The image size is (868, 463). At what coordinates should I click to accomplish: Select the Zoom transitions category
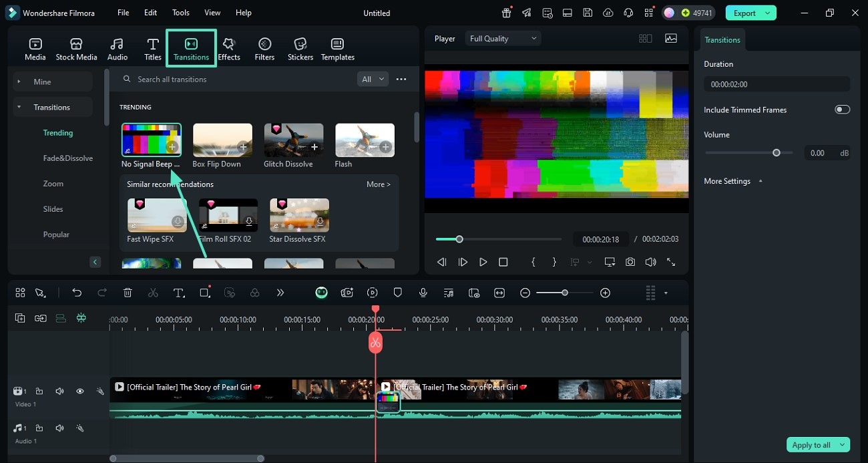tap(53, 184)
